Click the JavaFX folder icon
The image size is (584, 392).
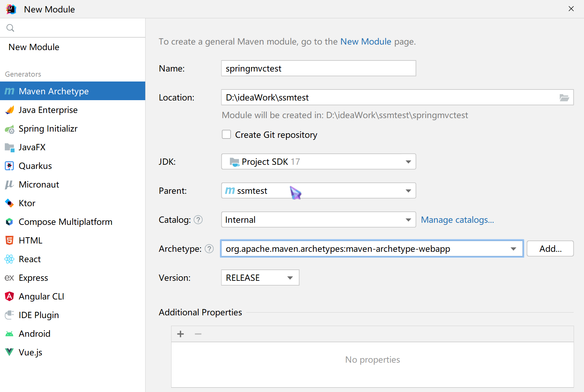tap(9, 147)
